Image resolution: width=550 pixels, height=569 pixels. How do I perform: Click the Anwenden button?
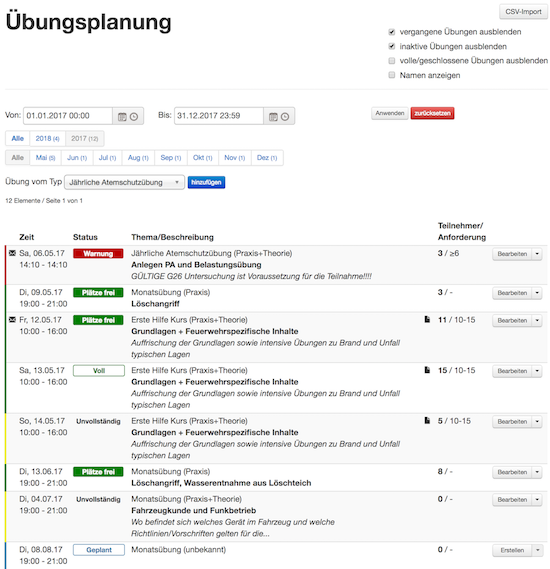tap(390, 113)
